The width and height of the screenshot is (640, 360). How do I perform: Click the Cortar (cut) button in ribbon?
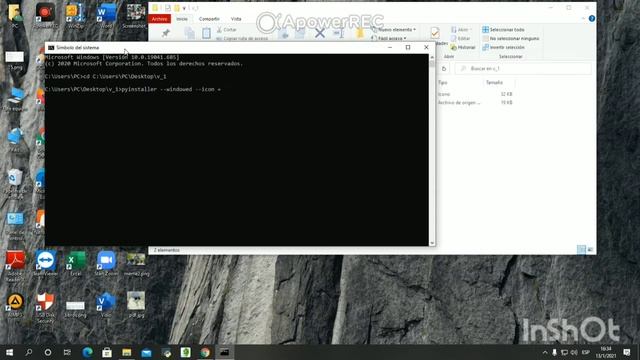coord(227,30)
